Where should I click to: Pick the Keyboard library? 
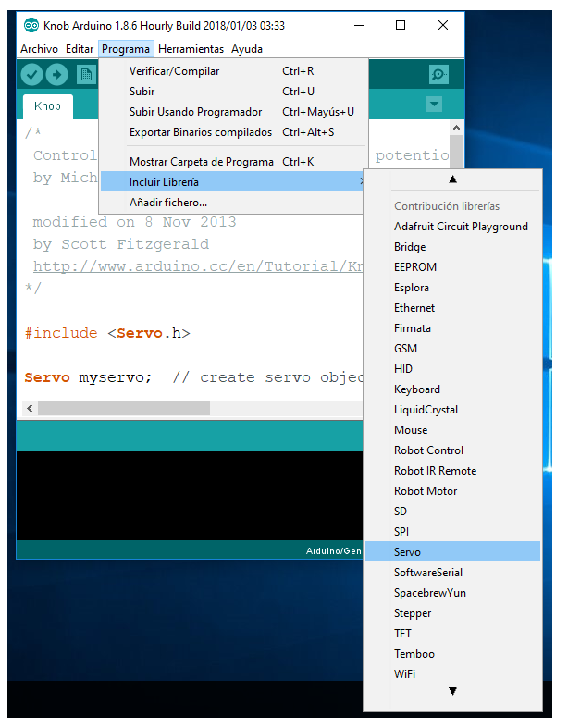point(452,389)
